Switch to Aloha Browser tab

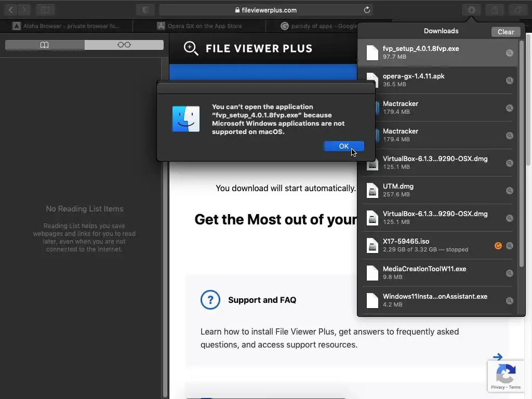click(x=66, y=26)
